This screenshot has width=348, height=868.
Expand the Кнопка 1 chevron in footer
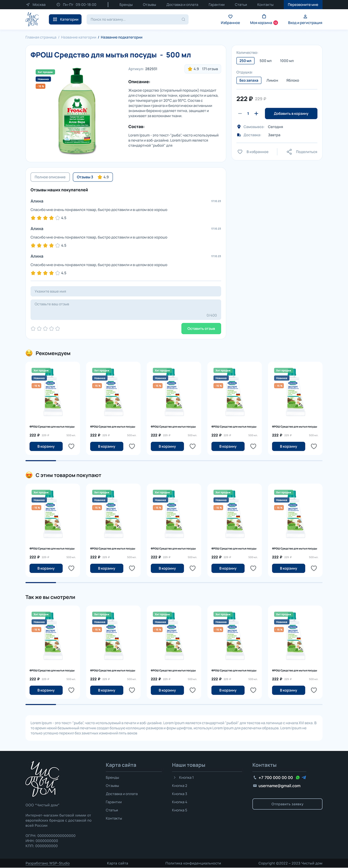[x=175, y=777]
